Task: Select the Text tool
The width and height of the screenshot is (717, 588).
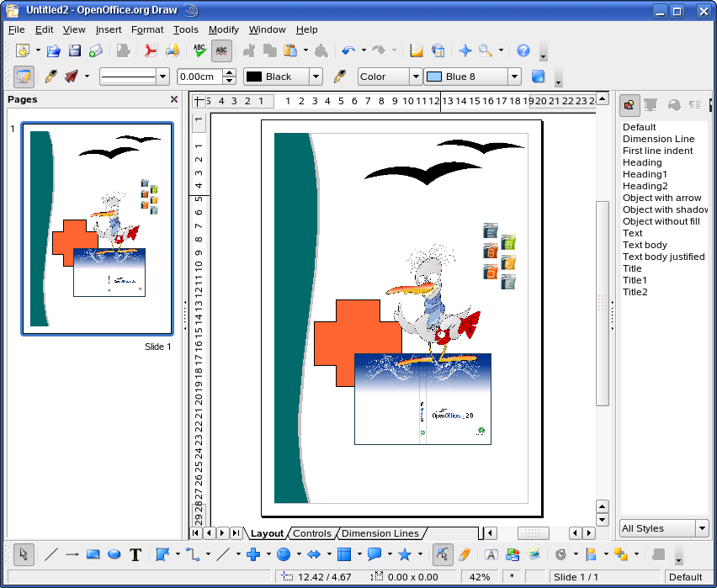Action: [135, 554]
